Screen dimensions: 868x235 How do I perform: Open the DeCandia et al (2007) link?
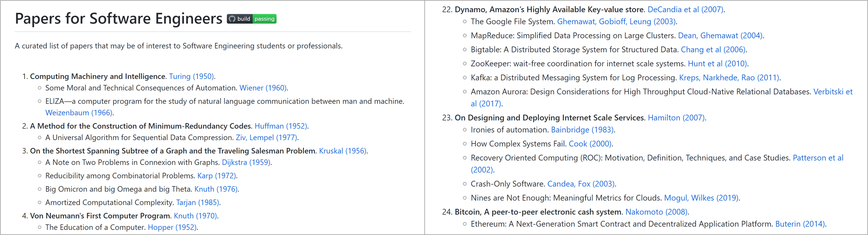(x=685, y=10)
